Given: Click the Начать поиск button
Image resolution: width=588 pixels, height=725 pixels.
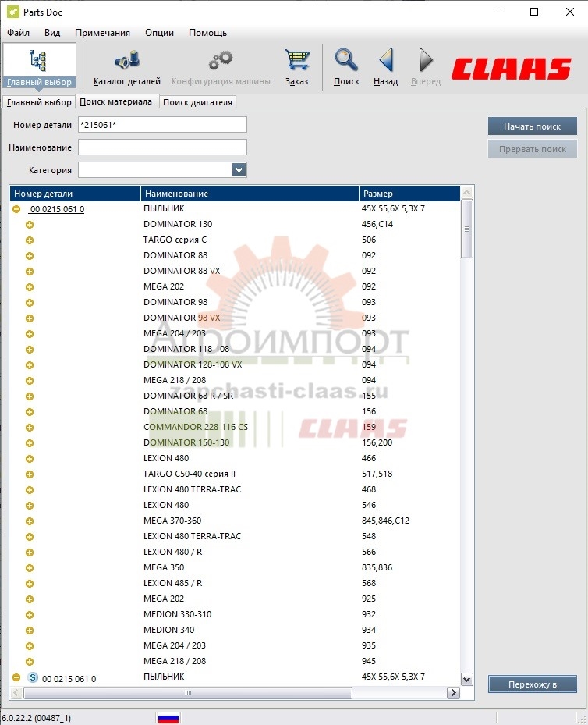Looking at the screenshot, I should tap(532, 126).
